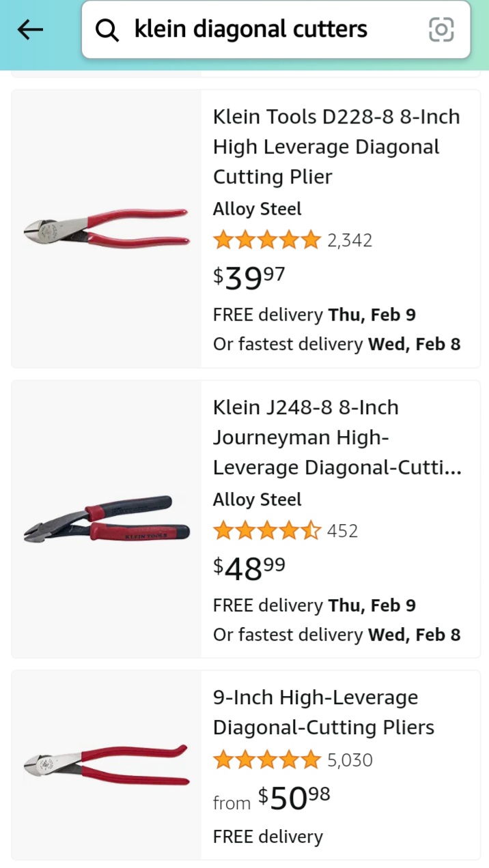Open 9-Inch High-Leverage pliers image

107,764
